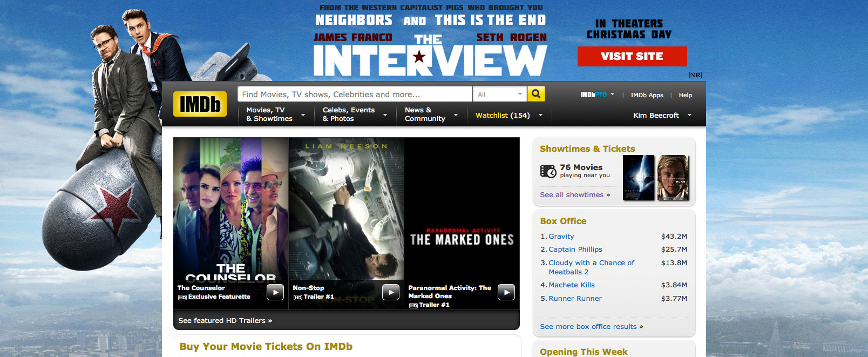
Task: Open the search category 'All' dropdown
Action: (499, 94)
